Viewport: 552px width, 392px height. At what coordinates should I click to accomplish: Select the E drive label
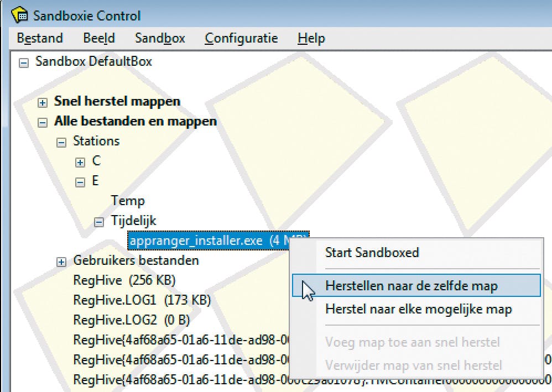(x=95, y=180)
